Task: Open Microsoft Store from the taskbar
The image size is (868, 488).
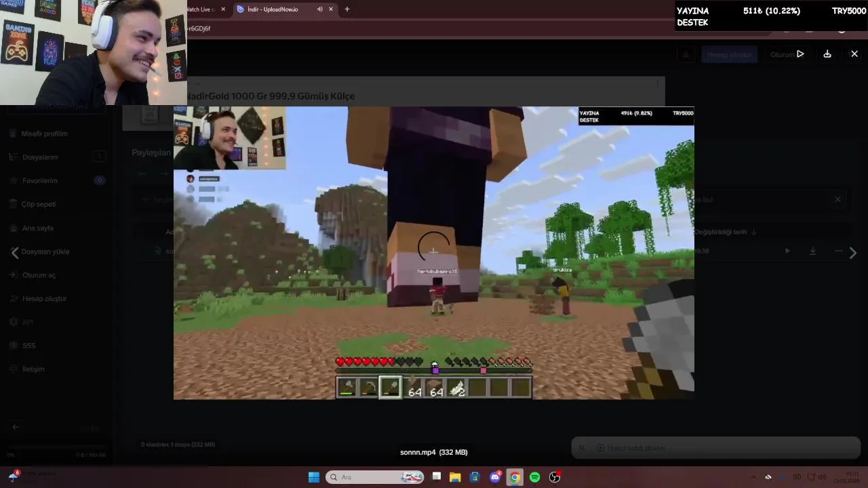Action: point(475,477)
